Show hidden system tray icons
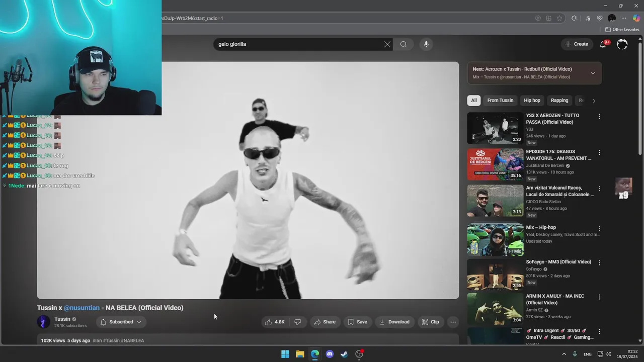The image size is (644, 362). tap(563, 354)
